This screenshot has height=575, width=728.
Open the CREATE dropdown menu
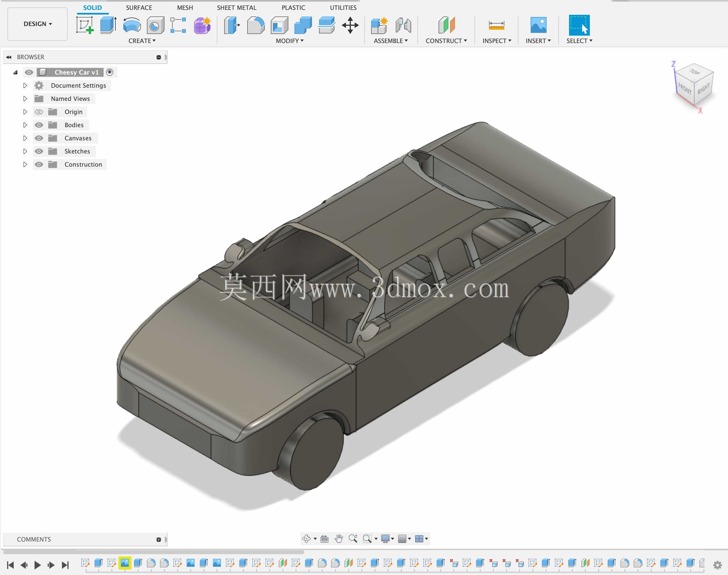tap(142, 41)
